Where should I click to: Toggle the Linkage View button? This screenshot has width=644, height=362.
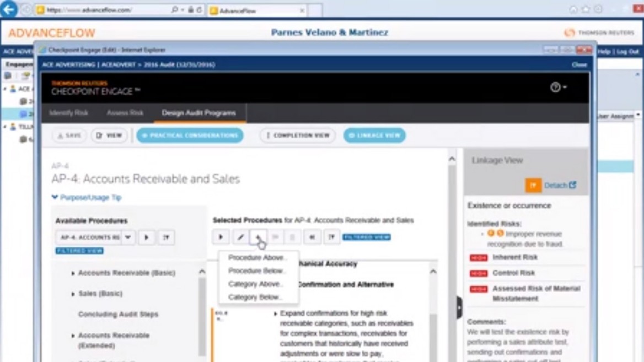(x=374, y=136)
